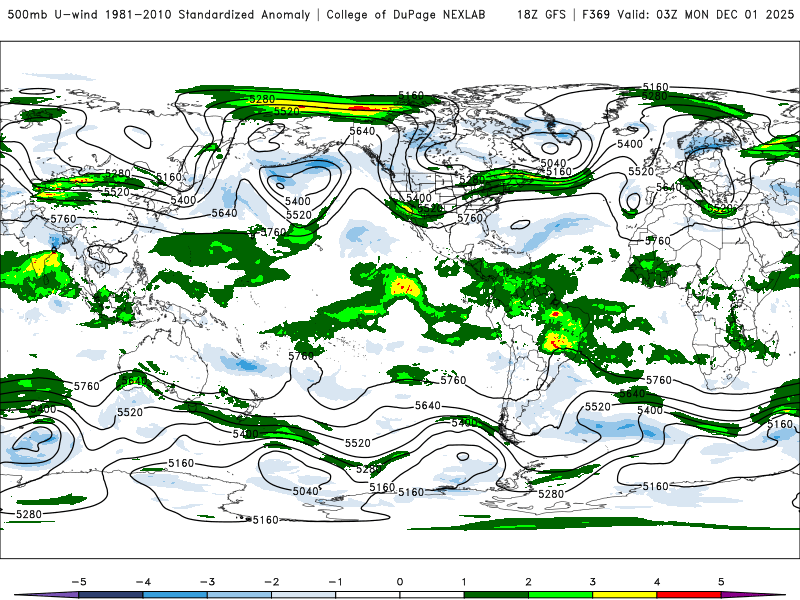Screen dimensions: 800x600
Task: Click the '2' colorbar tick label
Action: 528,582
